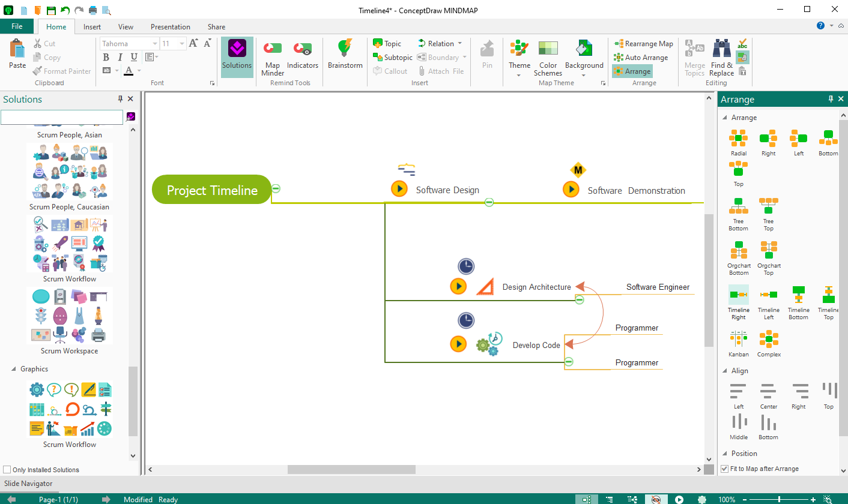Toggle Underline text formatting
This screenshot has height=504, width=848.
134,57
